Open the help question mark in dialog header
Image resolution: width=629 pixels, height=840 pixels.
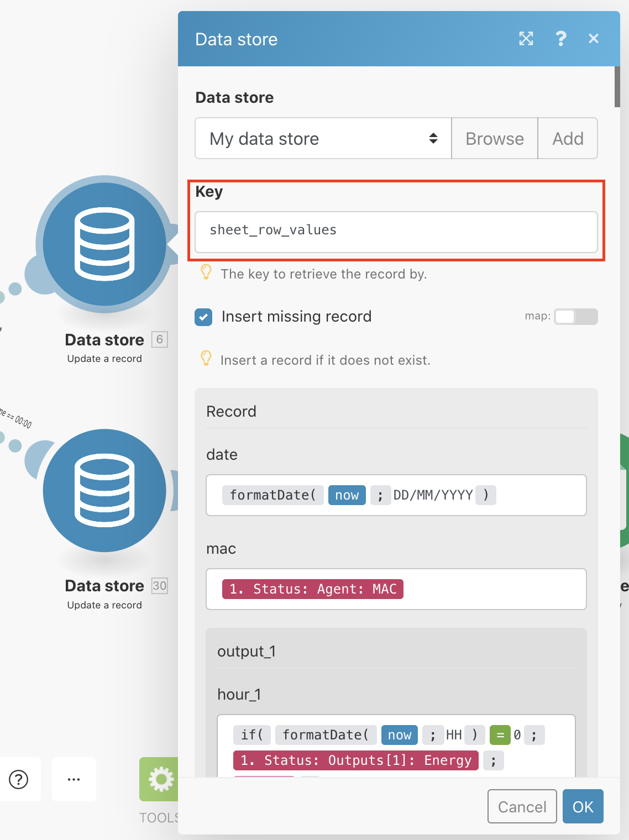(x=560, y=39)
